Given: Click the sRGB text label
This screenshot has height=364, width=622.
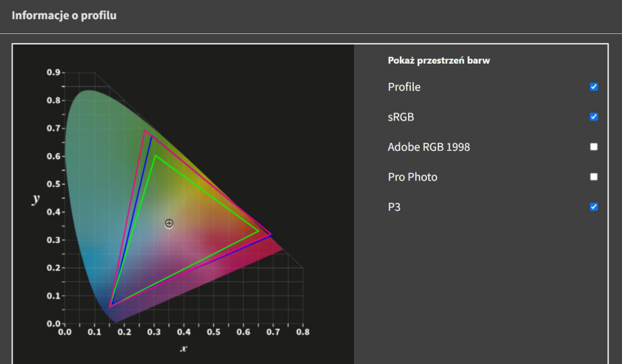Looking at the screenshot, I should (401, 117).
